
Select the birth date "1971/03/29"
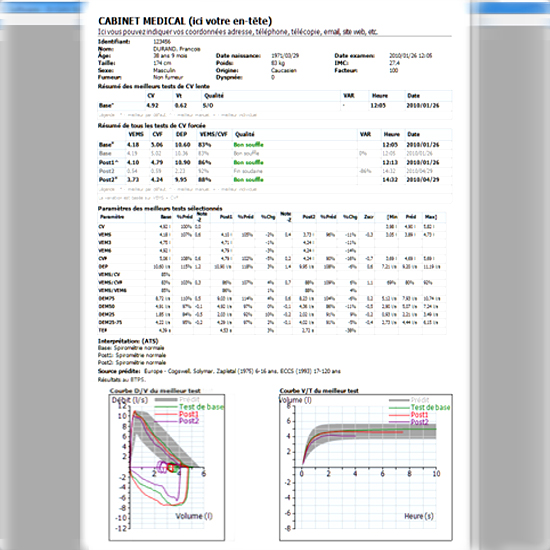285,56
